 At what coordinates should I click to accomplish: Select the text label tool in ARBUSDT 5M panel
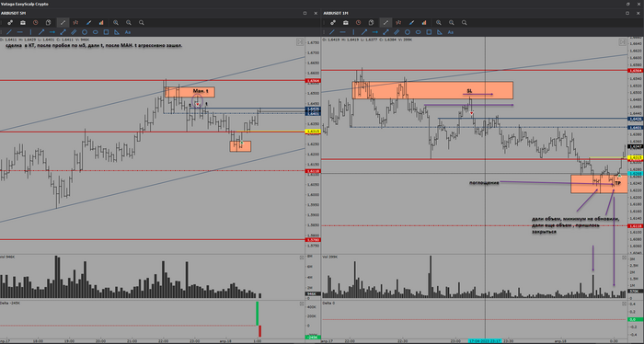128,32
